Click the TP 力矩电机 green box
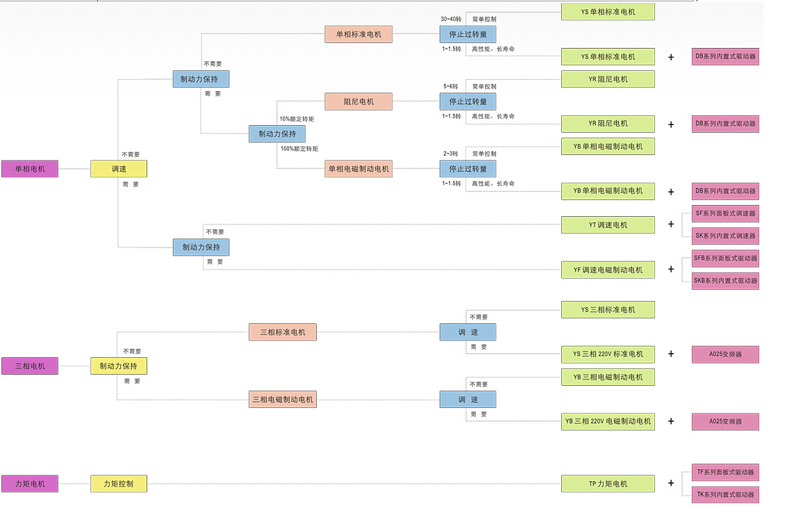Screen dimensions: 812x506 [x=608, y=484]
